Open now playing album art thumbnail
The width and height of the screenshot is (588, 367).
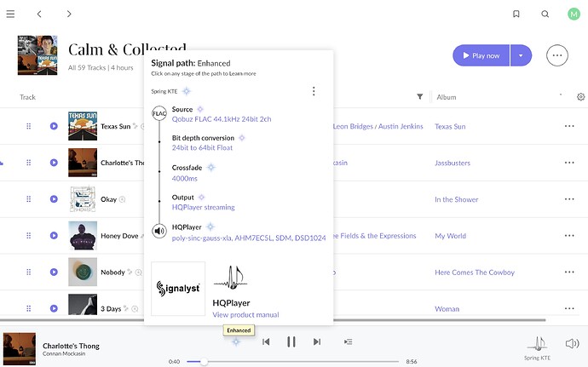point(20,348)
